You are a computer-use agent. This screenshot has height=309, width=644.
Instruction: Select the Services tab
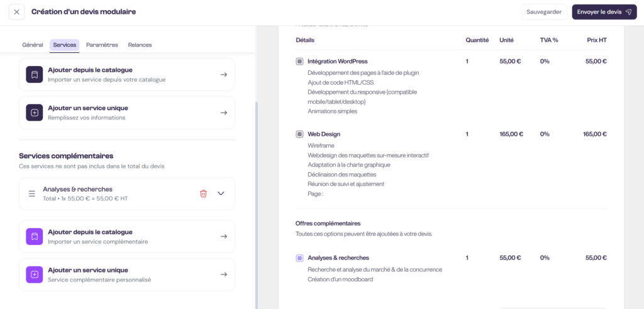coord(65,45)
